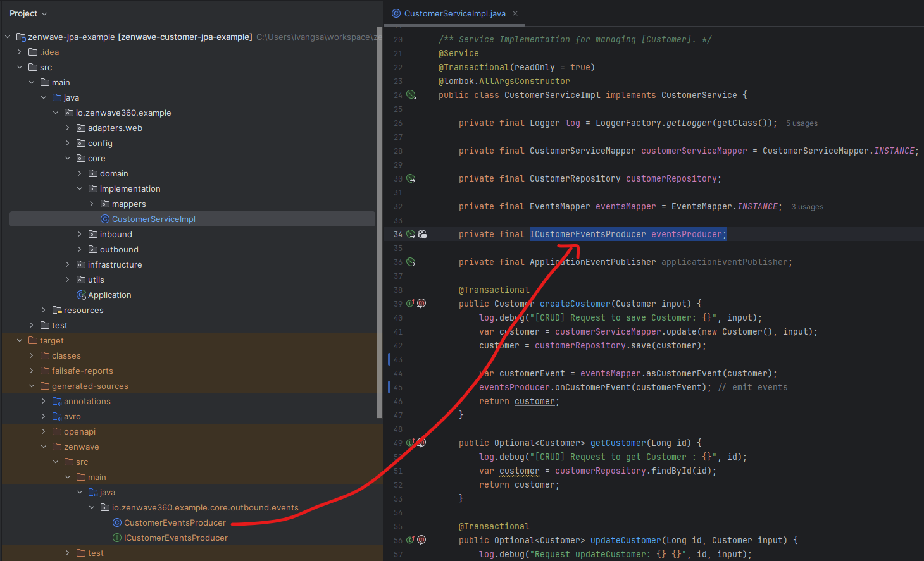
Task: Expand the .idea folder
Action: (20, 52)
